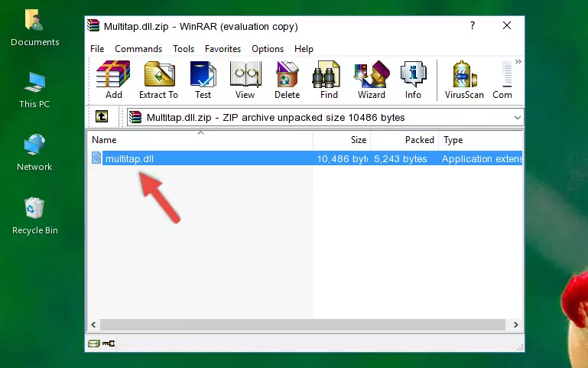Select the Network desktop icon
This screenshot has width=588, height=368.
[x=34, y=153]
